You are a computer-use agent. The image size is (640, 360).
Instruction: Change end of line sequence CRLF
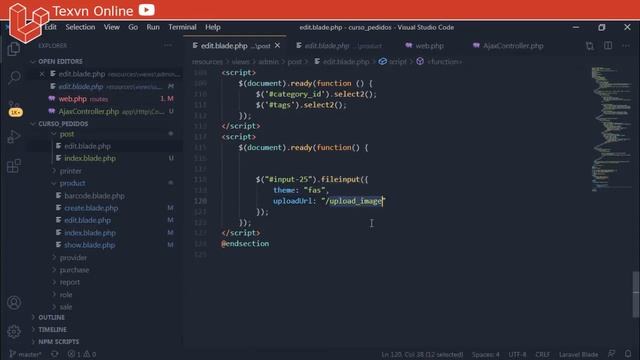[x=542, y=354]
